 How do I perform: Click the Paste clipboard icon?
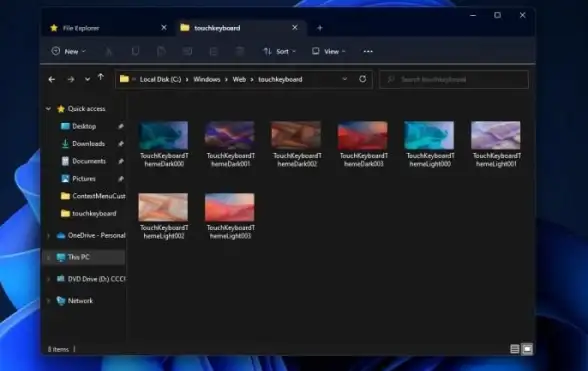[161, 51]
